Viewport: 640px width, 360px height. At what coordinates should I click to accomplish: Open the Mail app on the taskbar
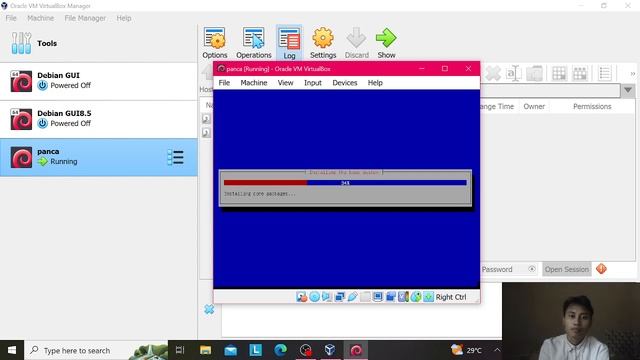pyautogui.click(x=231, y=350)
